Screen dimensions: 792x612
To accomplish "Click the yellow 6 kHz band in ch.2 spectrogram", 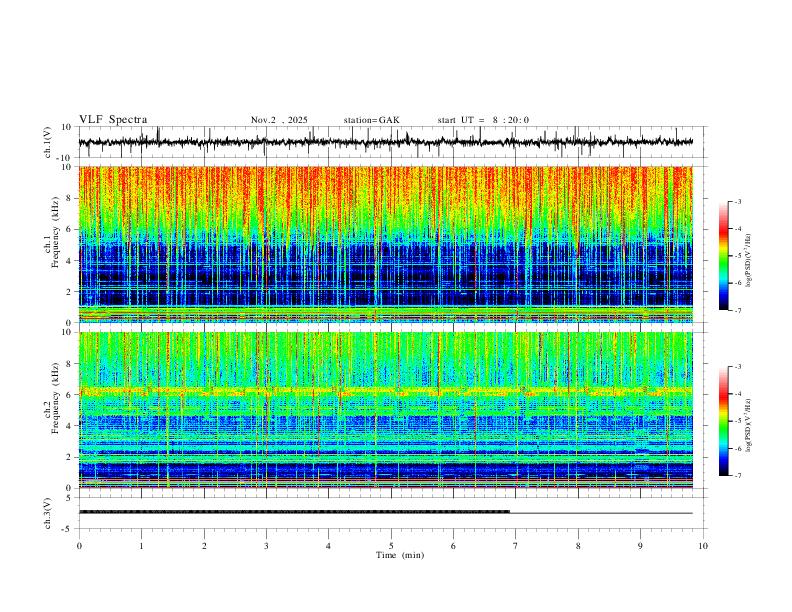I will (x=386, y=390).
